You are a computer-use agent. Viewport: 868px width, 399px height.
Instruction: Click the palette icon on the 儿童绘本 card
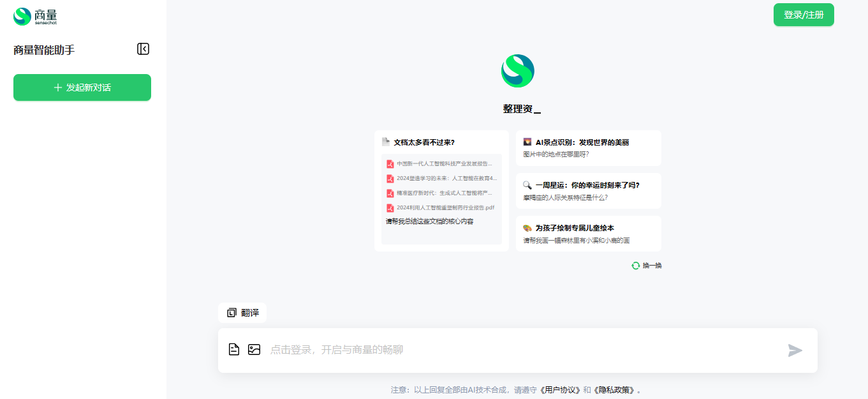(527, 227)
